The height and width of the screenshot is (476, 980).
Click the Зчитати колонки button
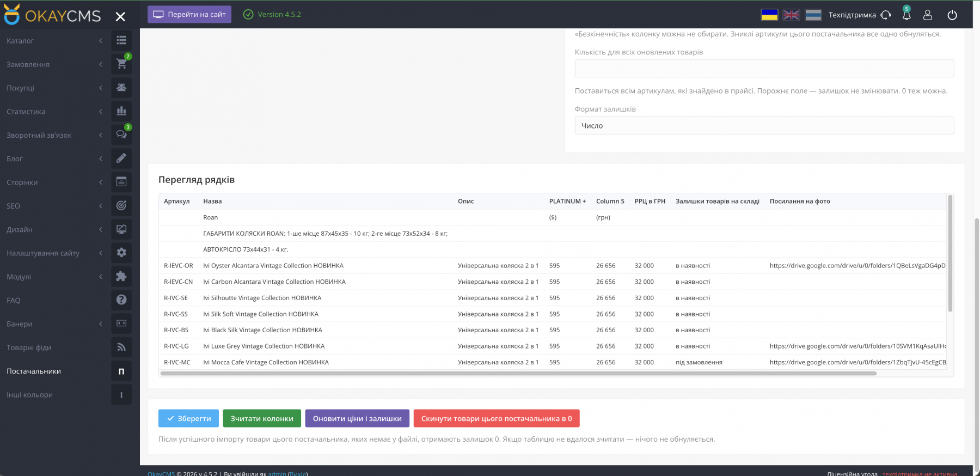pos(262,418)
